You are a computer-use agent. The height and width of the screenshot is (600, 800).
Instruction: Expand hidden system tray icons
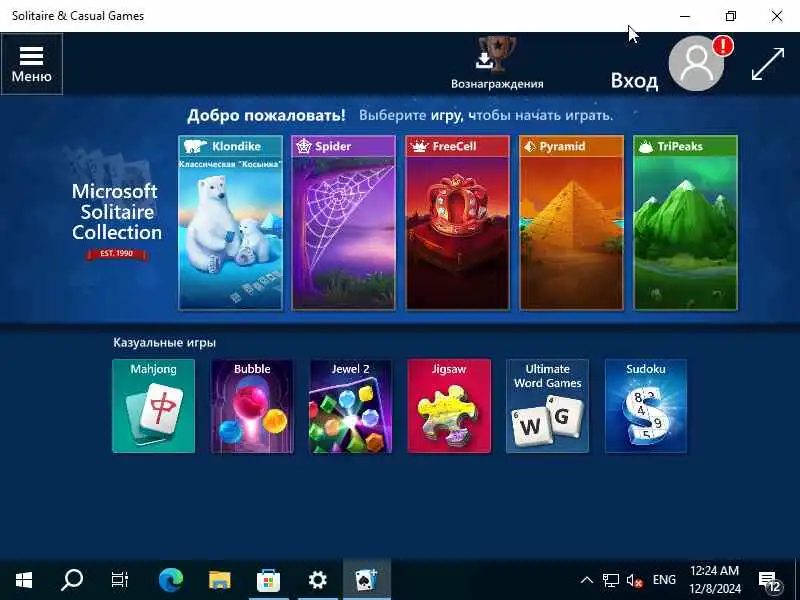pyautogui.click(x=587, y=580)
